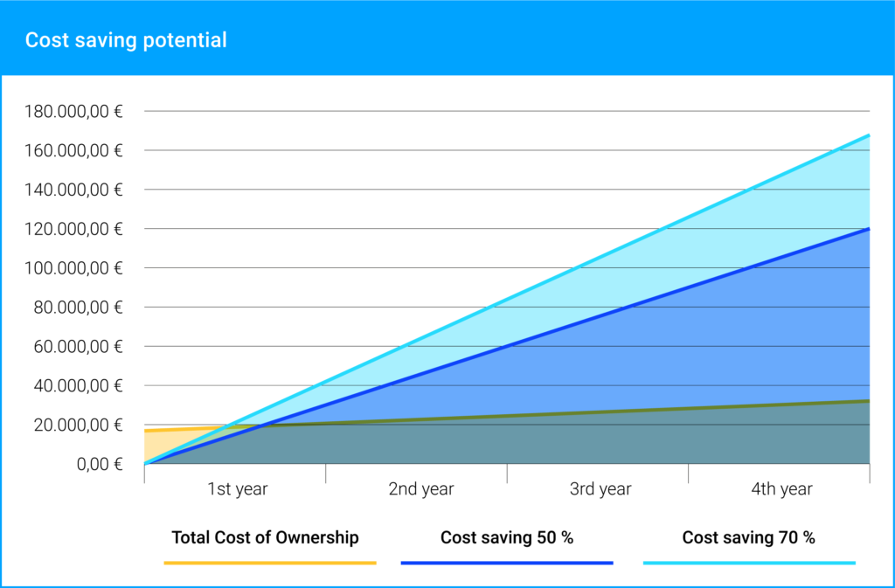Image resolution: width=895 pixels, height=588 pixels.
Task: Click the 2nd year axis label
Action: click(x=421, y=488)
